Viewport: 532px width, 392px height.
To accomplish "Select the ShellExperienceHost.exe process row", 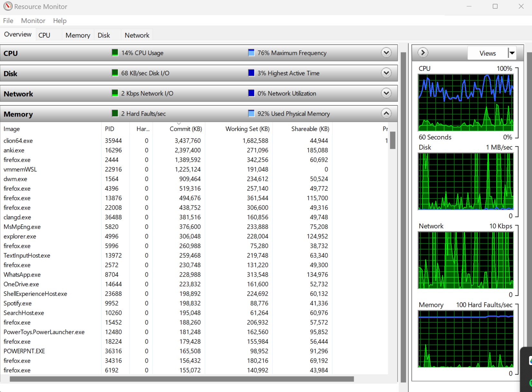I will (x=194, y=294).
